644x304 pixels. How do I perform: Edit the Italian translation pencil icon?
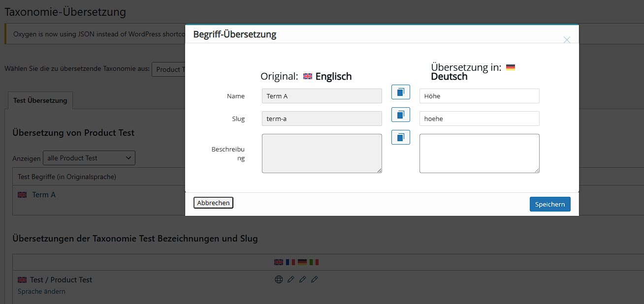[314, 279]
